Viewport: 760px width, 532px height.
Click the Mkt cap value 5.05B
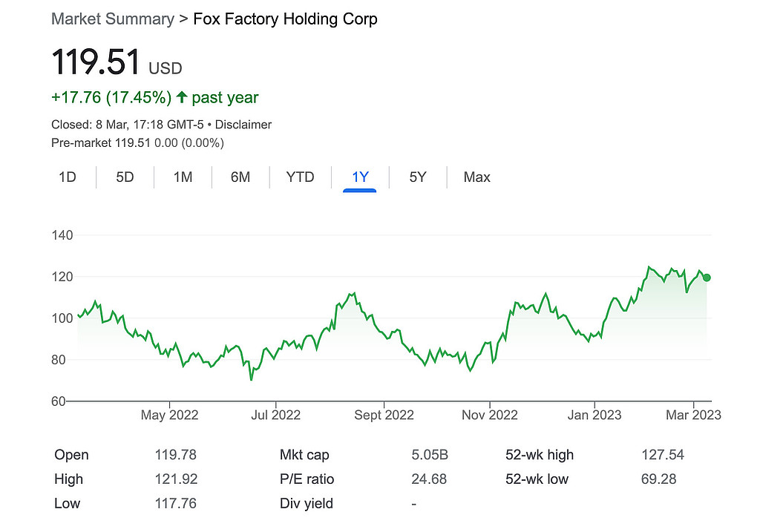(x=430, y=455)
